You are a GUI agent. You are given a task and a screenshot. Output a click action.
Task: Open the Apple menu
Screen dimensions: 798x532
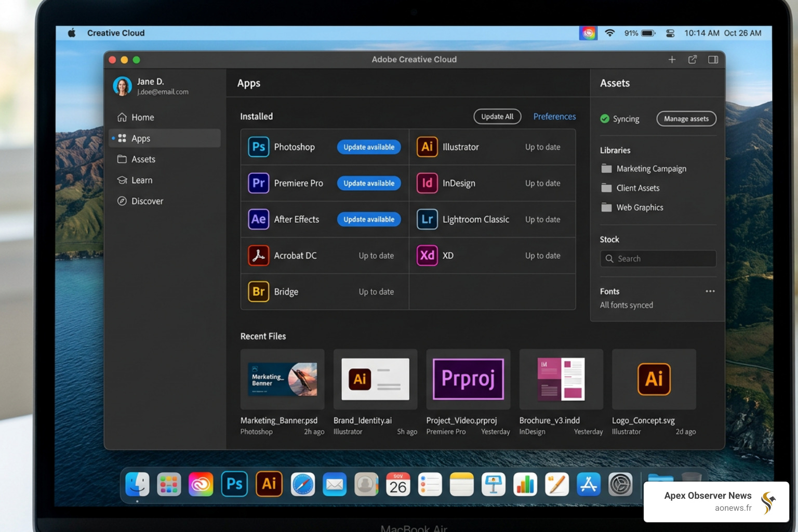click(71, 33)
